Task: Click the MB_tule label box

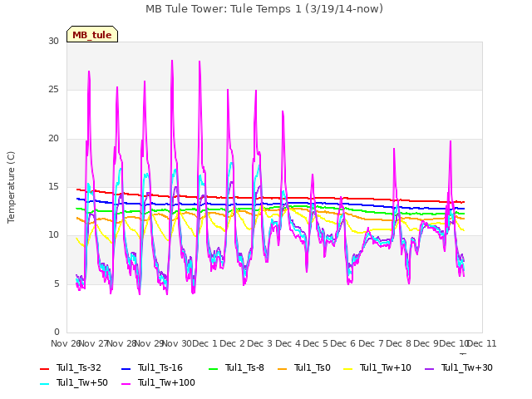Action: [92, 34]
